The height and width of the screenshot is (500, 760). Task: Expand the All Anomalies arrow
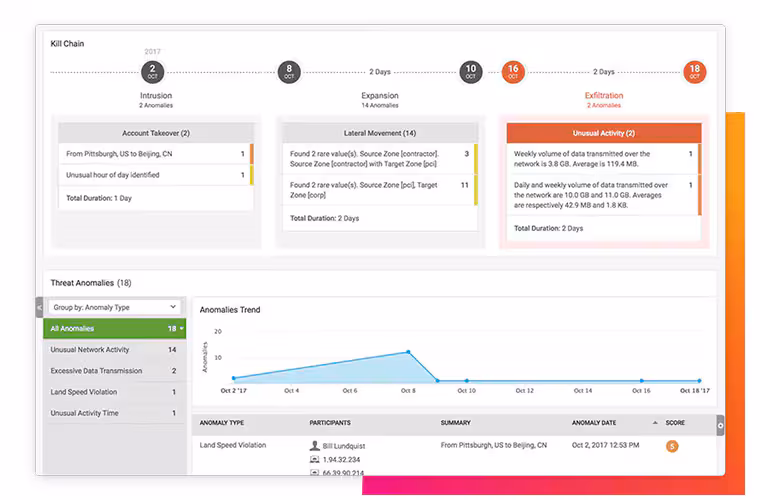(x=182, y=329)
